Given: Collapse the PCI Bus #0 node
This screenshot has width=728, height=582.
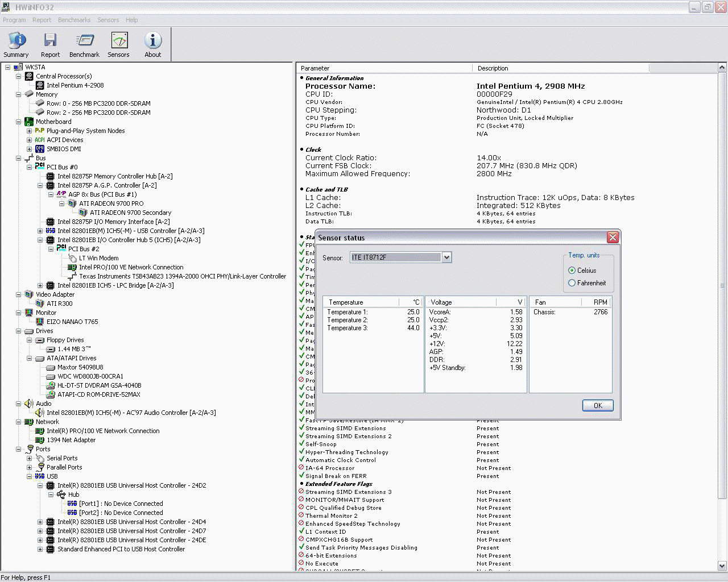Looking at the screenshot, I should point(29,167).
